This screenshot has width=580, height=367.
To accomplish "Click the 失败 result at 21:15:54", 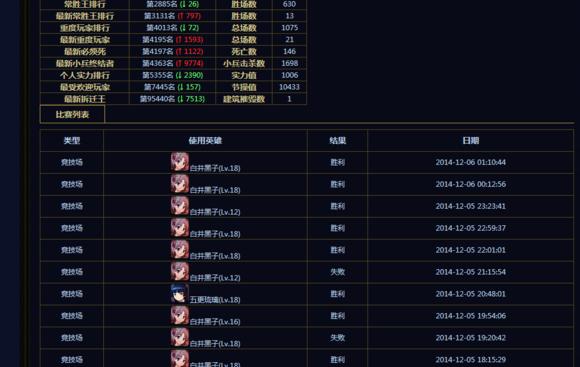I will (x=337, y=272).
